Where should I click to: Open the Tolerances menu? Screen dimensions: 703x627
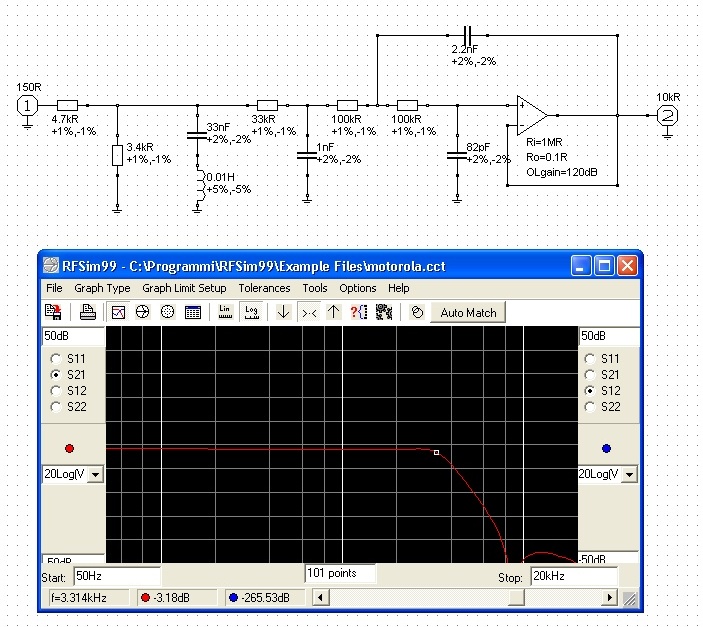[x=264, y=288]
